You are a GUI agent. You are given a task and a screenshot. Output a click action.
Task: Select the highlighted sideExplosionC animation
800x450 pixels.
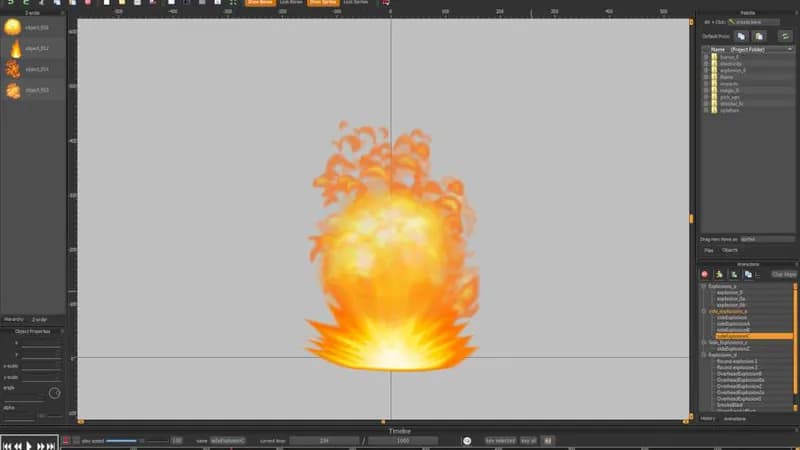[x=754, y=336]
